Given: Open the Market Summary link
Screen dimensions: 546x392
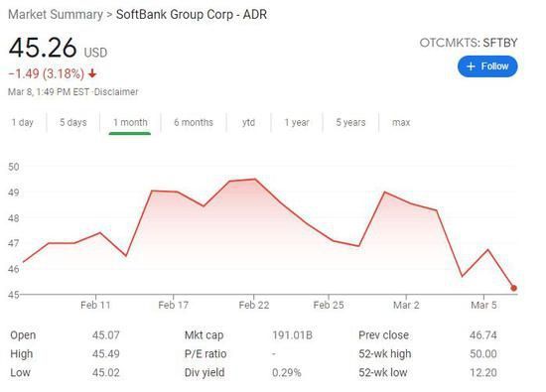Looking at the screenshot, I should [56, 15].
